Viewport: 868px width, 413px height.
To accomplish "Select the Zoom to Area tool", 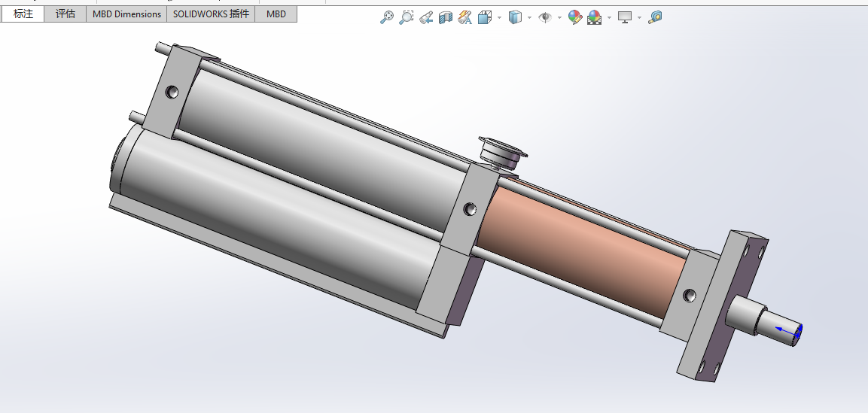I will coord(407,17).
